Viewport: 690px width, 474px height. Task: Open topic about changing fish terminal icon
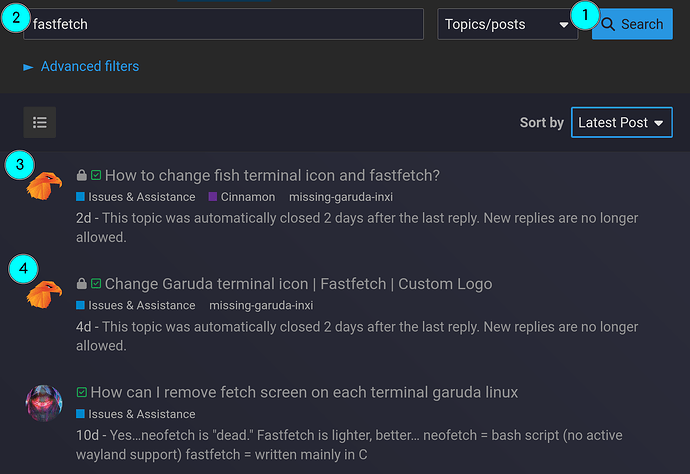click(272, 175)
